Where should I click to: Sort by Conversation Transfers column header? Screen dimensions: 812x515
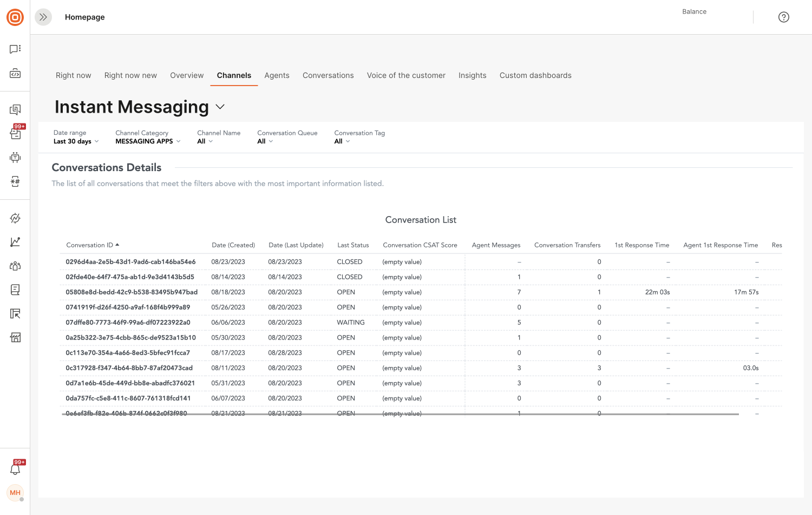[x=567, y=245]
